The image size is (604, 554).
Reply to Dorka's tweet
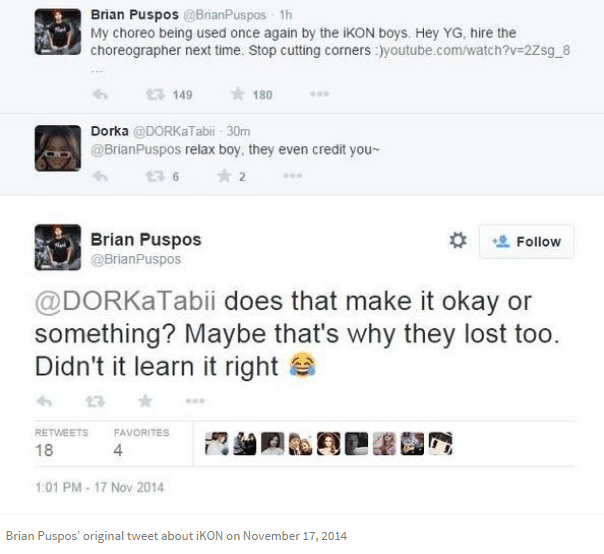[99, 176]
